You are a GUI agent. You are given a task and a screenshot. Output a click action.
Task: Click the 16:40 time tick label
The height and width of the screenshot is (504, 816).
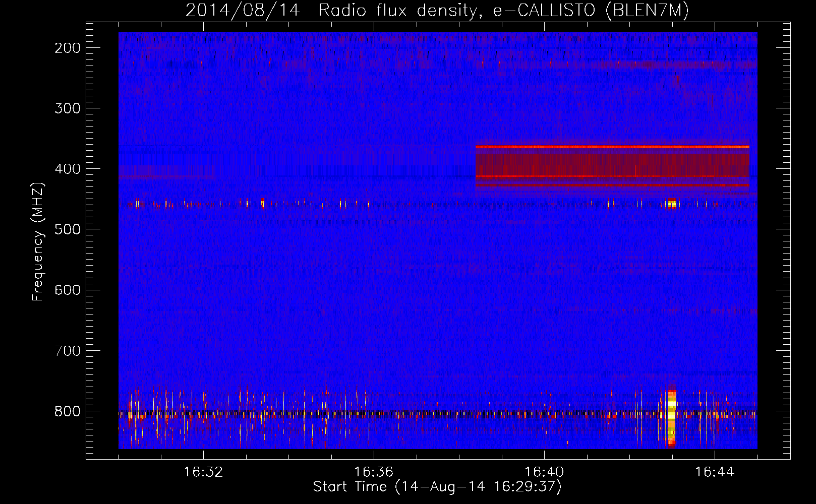[x=544, y=472]
